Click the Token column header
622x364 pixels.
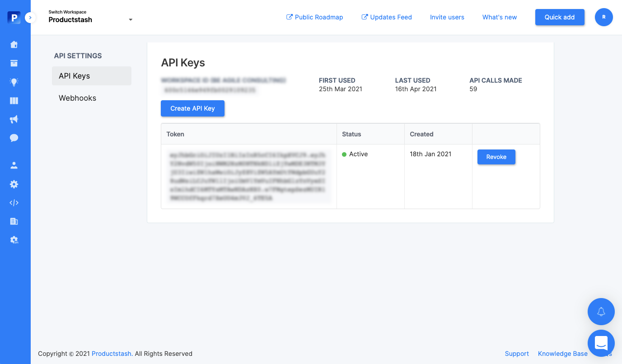[175, 134]
